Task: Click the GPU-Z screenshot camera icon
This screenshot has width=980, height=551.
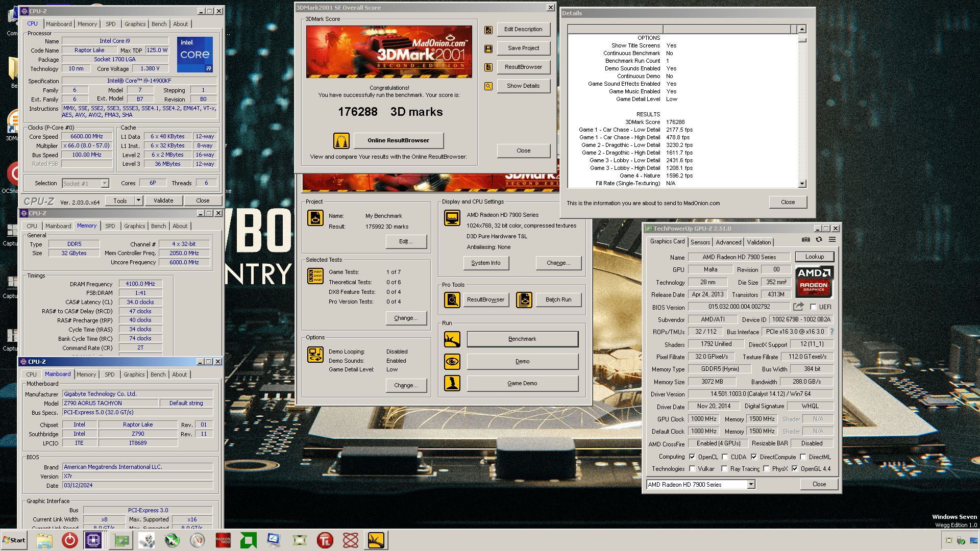Action: click(805, 239)
